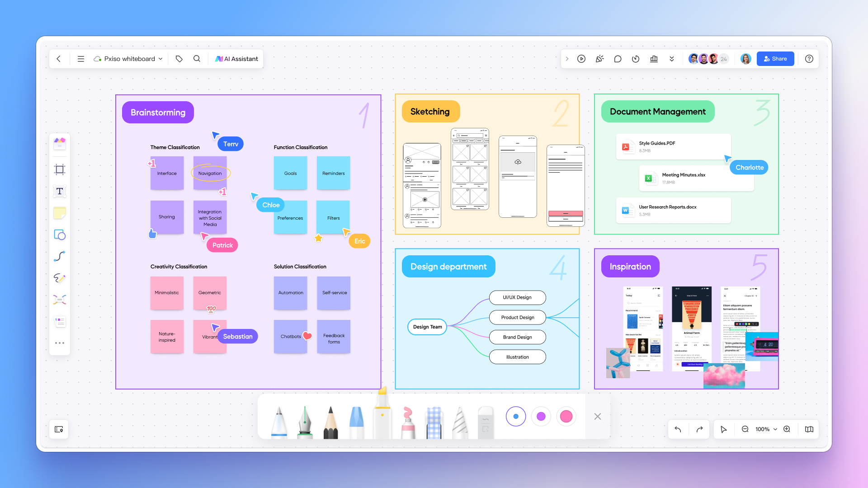Screen dimensions: 868x488
Task: Expand the more options menu ellipsis
Action: [60, 343]
